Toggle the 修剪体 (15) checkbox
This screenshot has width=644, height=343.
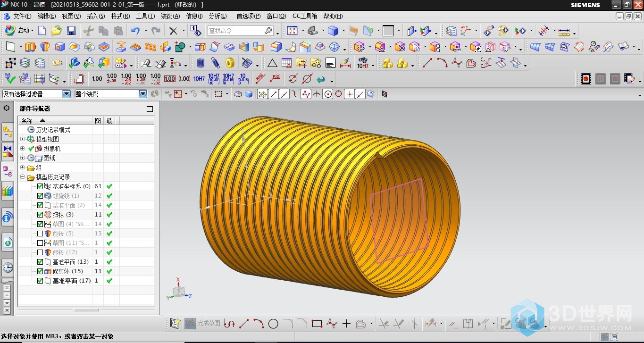(40, 271)
